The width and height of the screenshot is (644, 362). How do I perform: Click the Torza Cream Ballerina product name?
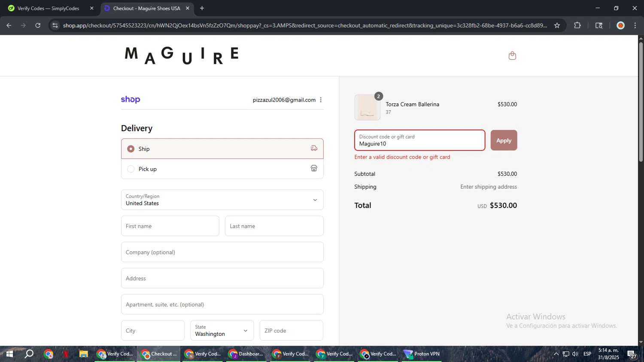412,104
